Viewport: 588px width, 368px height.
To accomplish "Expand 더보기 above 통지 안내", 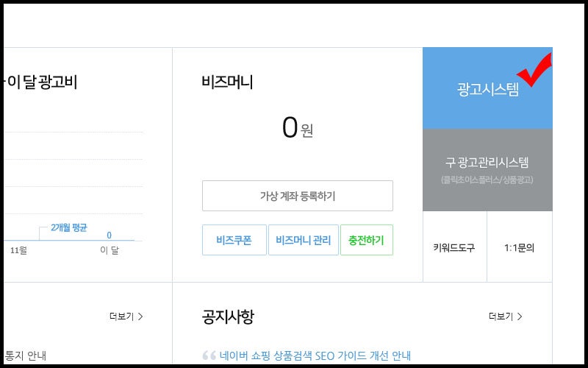I will point(126,316).
